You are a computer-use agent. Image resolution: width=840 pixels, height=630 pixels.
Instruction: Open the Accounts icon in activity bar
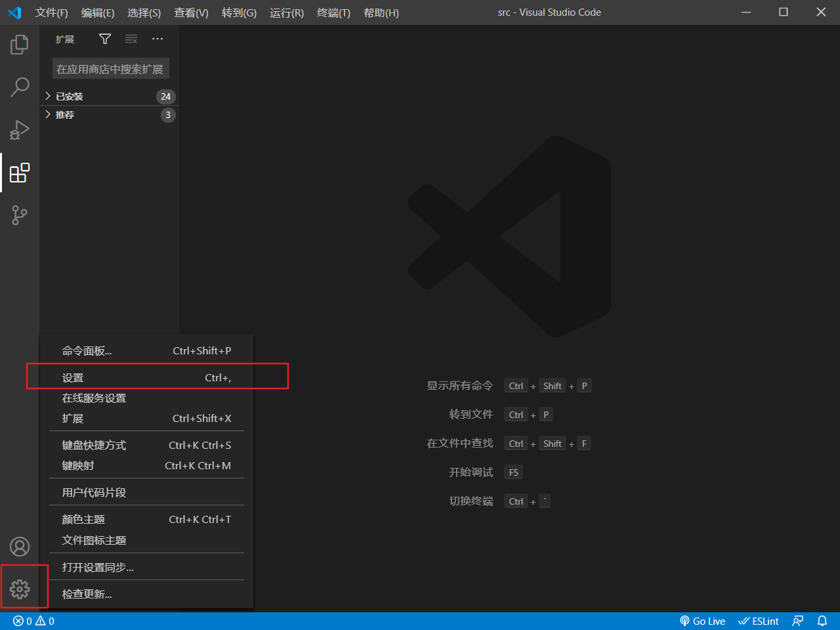point(20,547)
